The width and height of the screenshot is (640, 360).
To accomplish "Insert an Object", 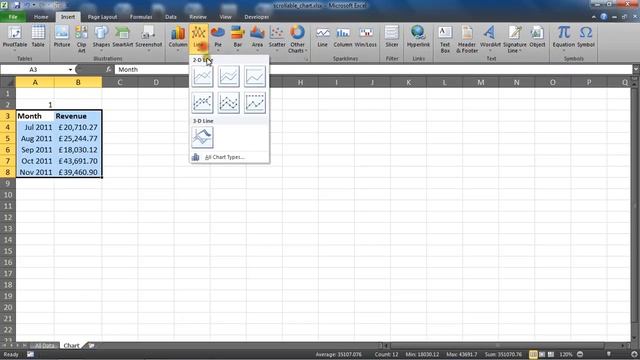I will click(537, 37).
